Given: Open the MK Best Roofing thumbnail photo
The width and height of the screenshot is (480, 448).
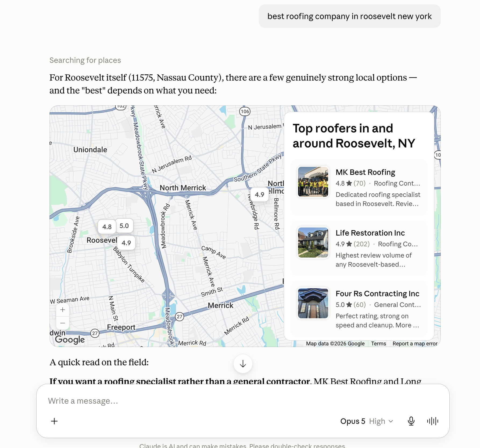Looking at the screenshot, I should 313,182.
